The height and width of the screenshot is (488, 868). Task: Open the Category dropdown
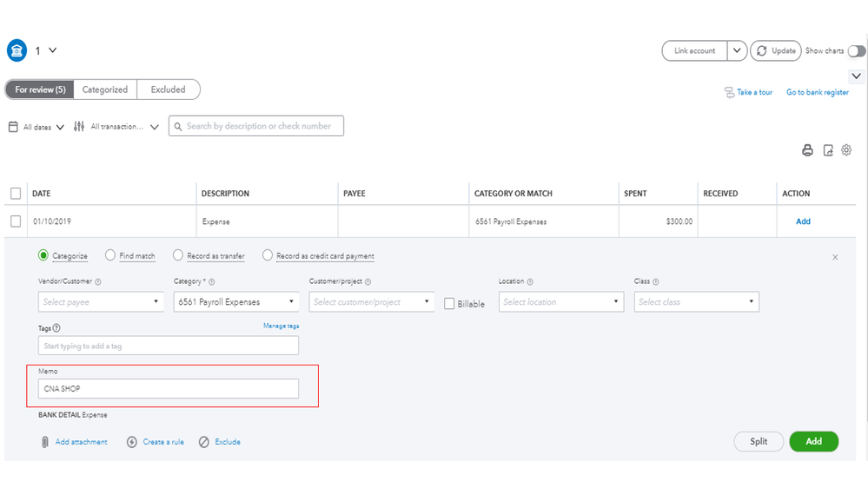[x=235, y=302]
